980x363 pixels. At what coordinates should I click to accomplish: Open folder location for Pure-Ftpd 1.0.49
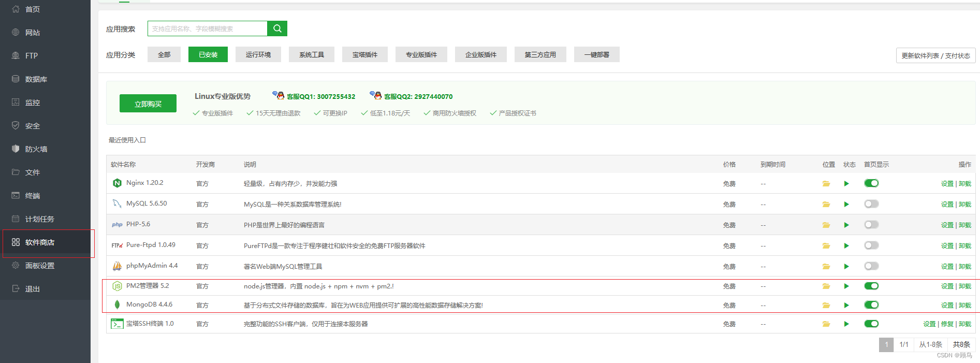(x=826, y=246)
